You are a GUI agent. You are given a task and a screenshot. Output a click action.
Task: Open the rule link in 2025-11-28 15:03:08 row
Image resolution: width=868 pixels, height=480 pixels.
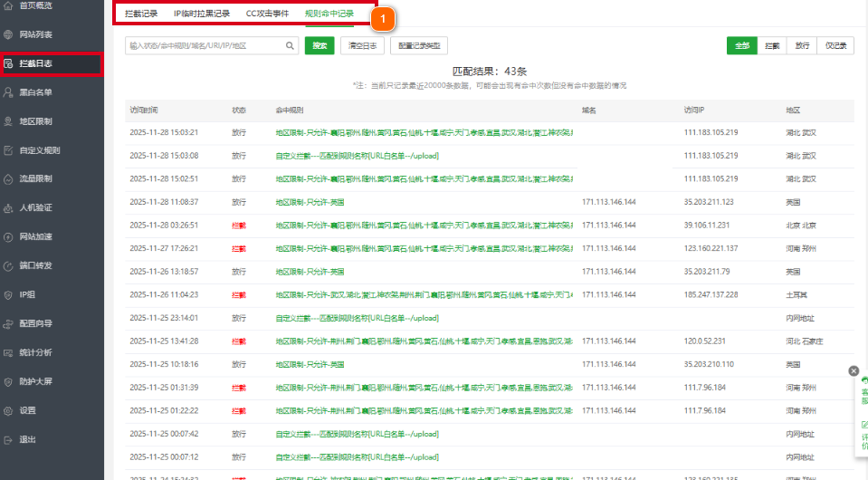(x=357, y=156)
